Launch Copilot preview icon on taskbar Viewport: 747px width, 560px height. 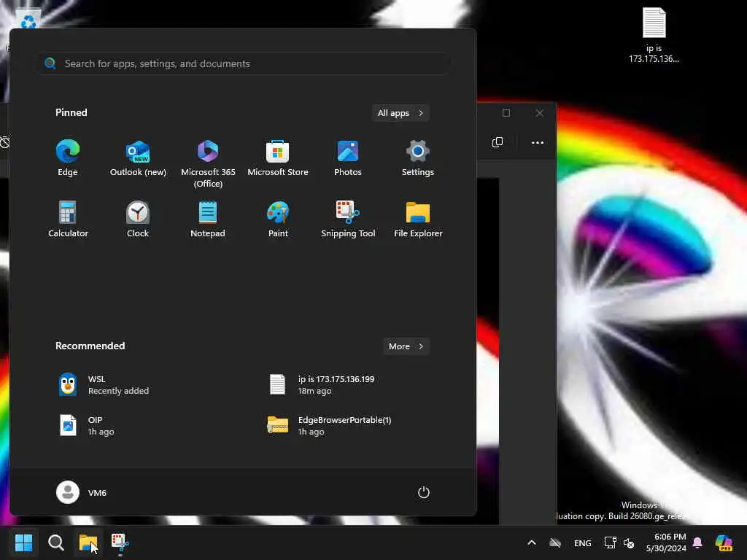click(724, 542)
